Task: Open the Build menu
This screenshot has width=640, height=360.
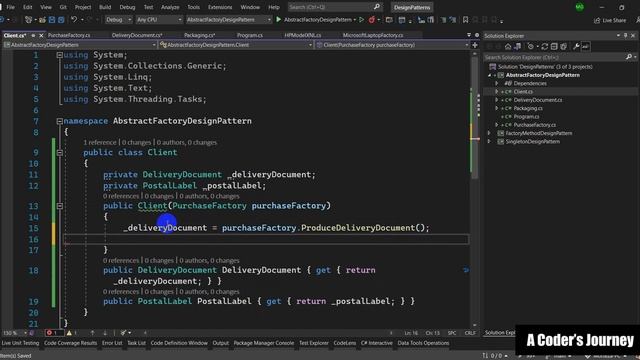Action: (x=105, y=7)
